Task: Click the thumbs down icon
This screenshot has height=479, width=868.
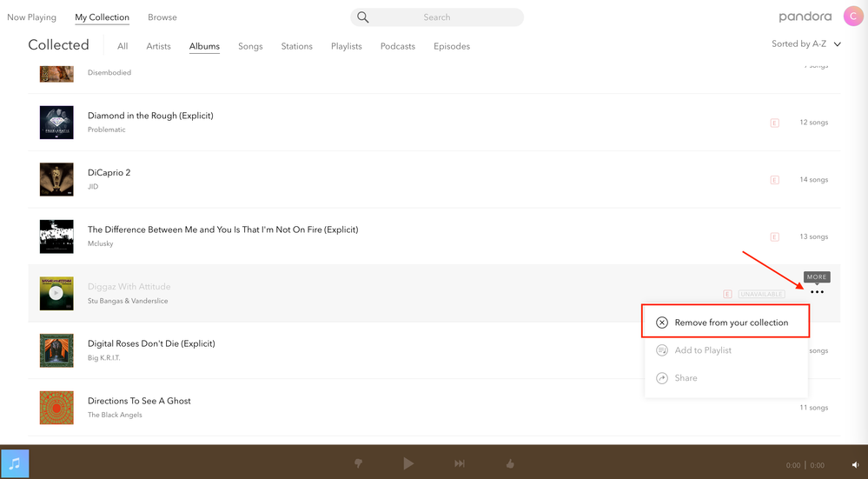Action: [358, 464]
